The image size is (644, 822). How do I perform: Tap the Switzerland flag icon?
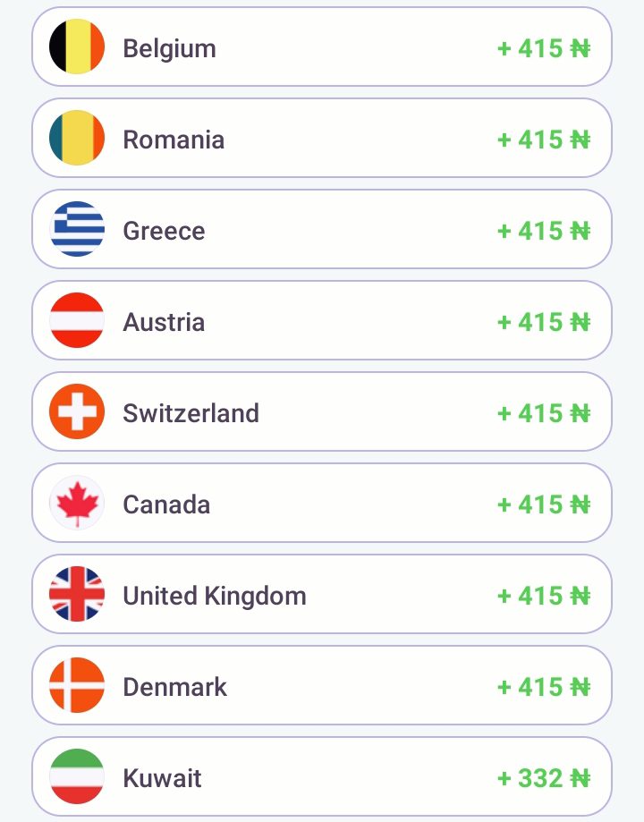click(77, 412)
